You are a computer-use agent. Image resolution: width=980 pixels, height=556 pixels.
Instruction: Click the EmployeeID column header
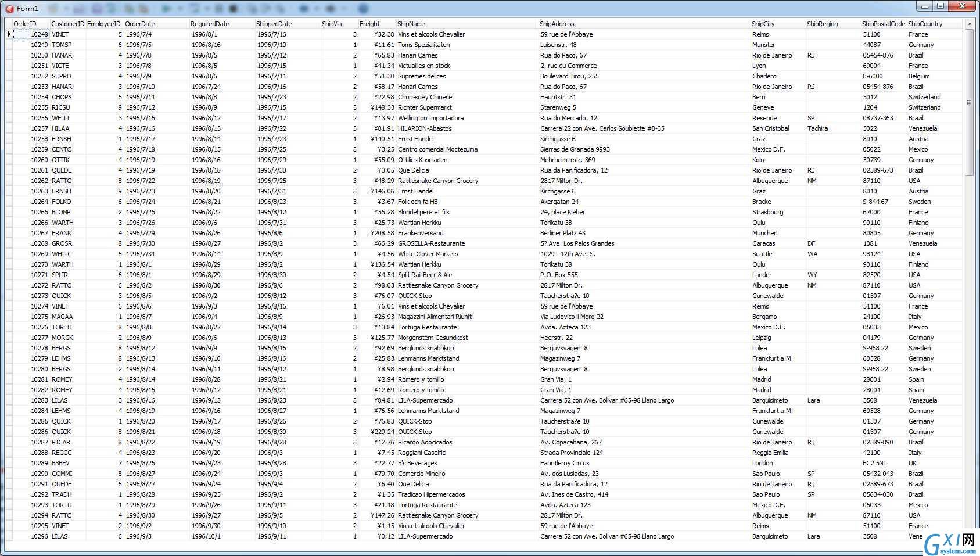click(x=105, y=24)
